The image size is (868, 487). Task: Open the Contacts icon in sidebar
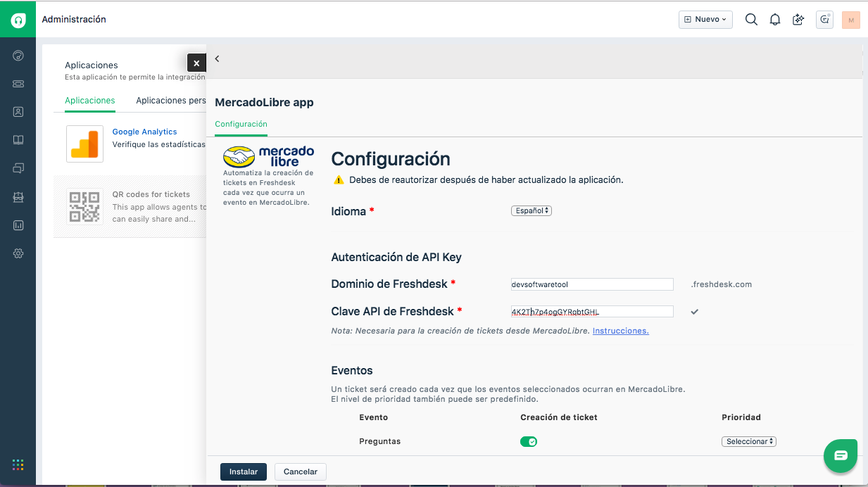[18, 112]
